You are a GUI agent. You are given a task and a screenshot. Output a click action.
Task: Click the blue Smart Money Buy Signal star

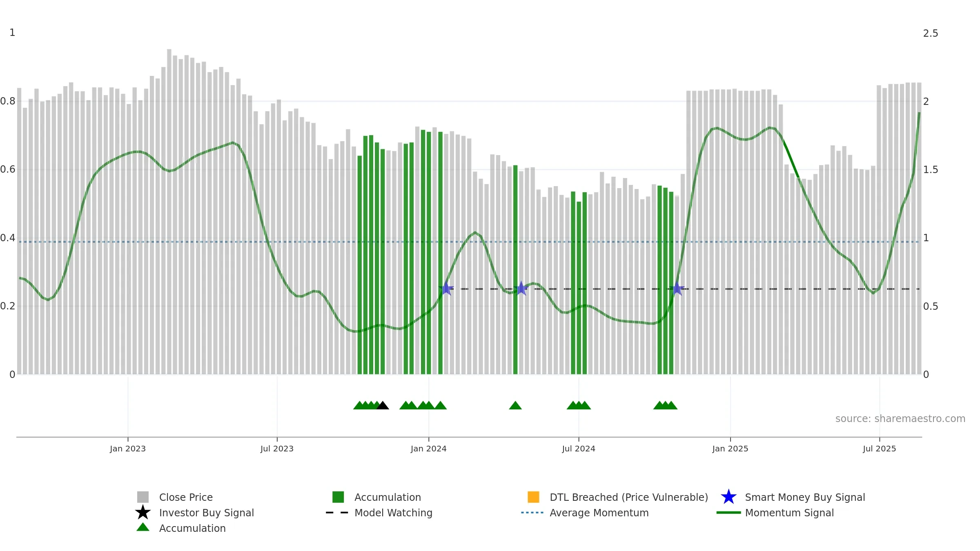728,497
